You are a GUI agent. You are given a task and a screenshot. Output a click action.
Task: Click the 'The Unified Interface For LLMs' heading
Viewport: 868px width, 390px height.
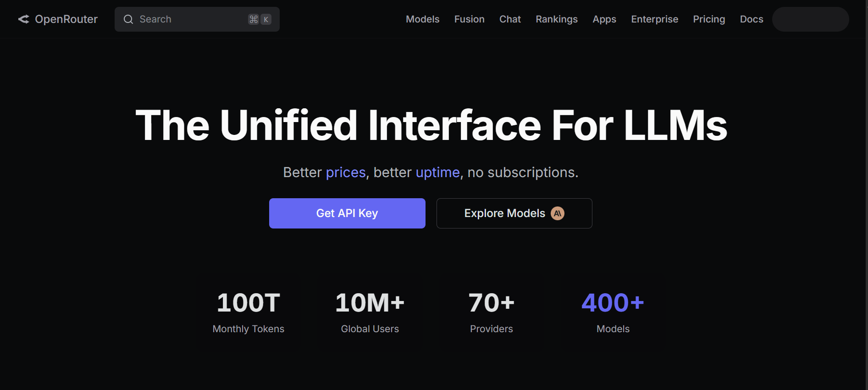[x=431, y=125]
